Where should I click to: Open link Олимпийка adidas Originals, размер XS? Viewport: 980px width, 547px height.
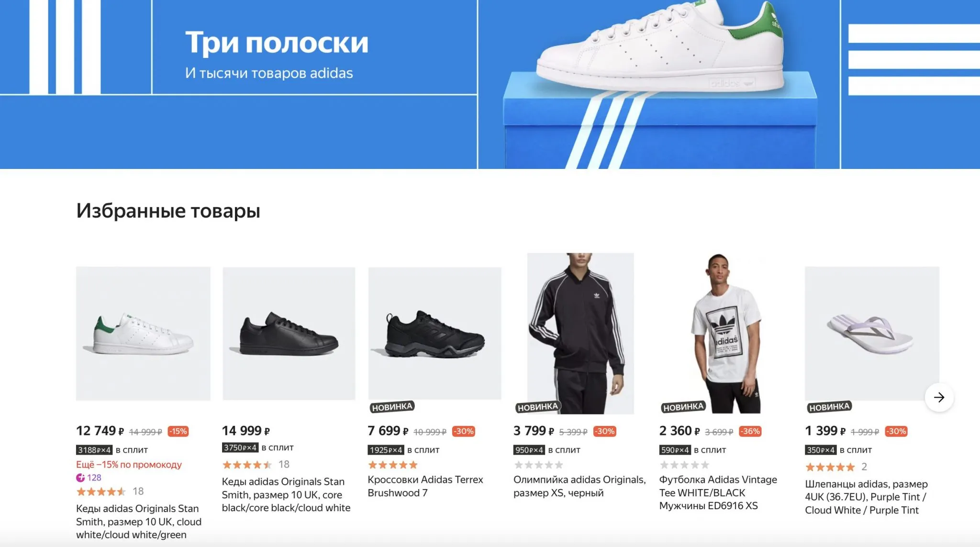pos(579,486)
